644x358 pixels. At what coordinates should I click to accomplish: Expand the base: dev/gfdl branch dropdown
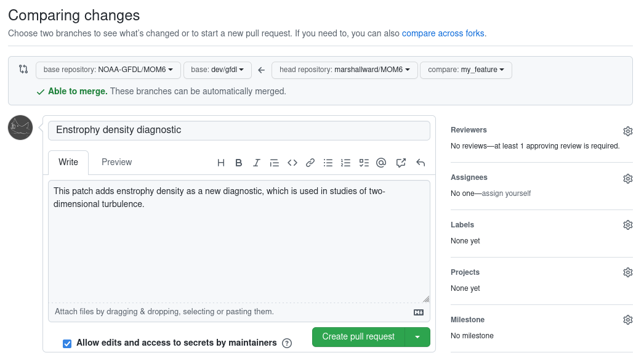(217, 70)
